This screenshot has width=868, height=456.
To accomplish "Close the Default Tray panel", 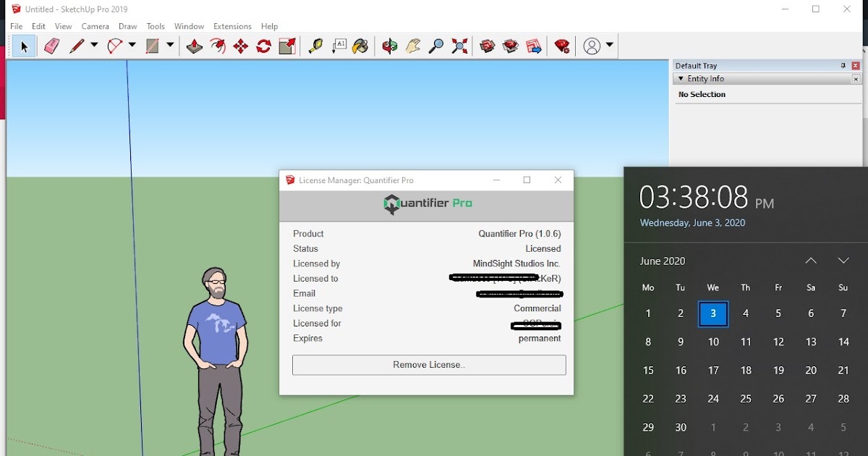I will (856, 66).
